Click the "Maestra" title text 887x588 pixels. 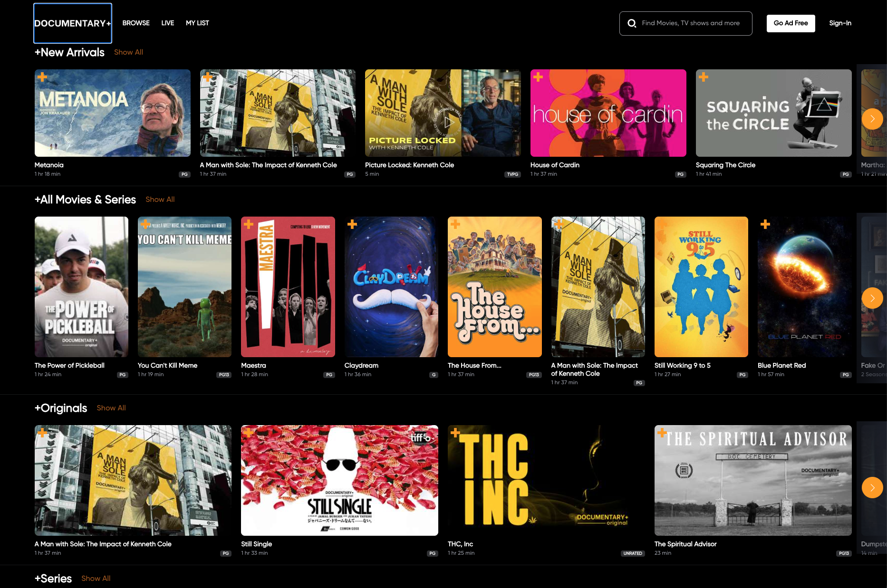pos(253,366)
